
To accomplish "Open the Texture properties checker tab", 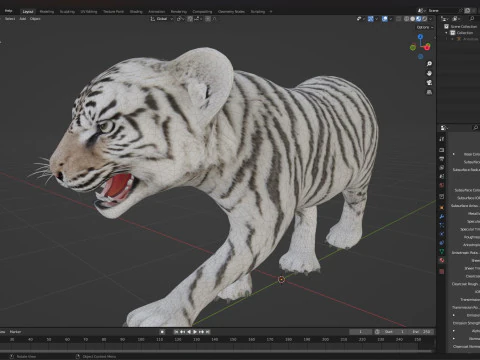I will pyautogui.click(x=442, y=272).
